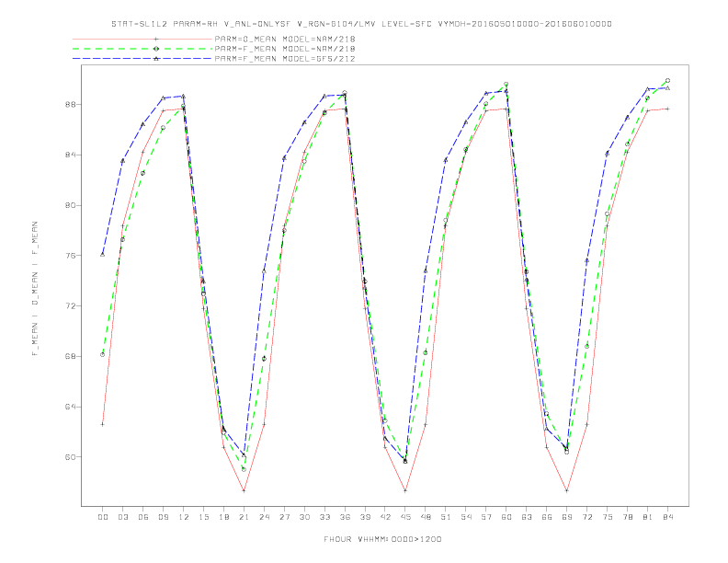Click y-axis tick value 72
The image size is (728, 563).
(68, 306)
